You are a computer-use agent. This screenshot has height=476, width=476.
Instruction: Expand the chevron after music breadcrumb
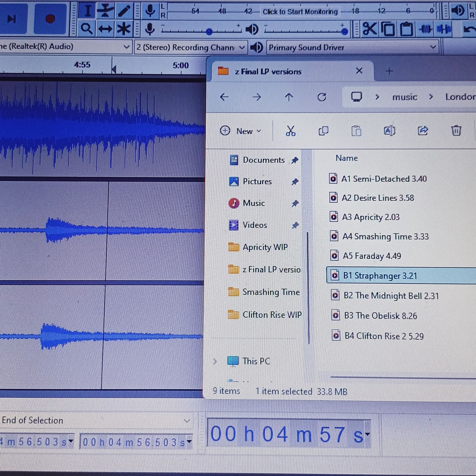(431, 97)
